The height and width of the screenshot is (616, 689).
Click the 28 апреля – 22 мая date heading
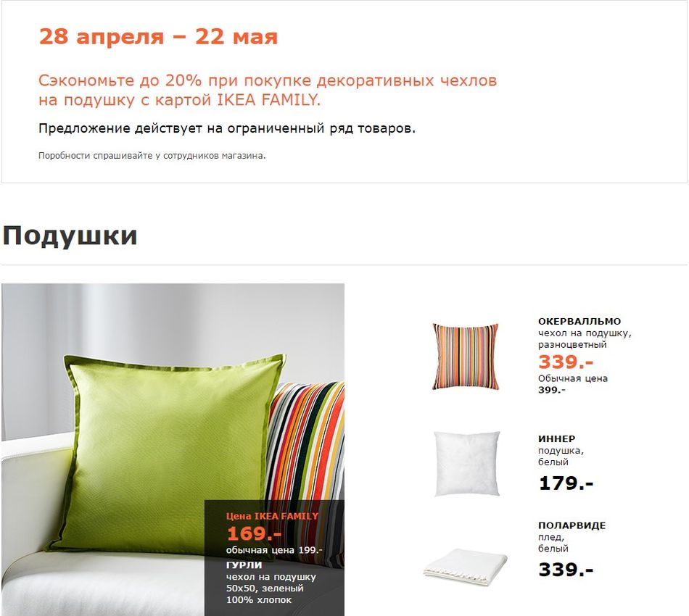pyautogui.click(x=158, y=36)
